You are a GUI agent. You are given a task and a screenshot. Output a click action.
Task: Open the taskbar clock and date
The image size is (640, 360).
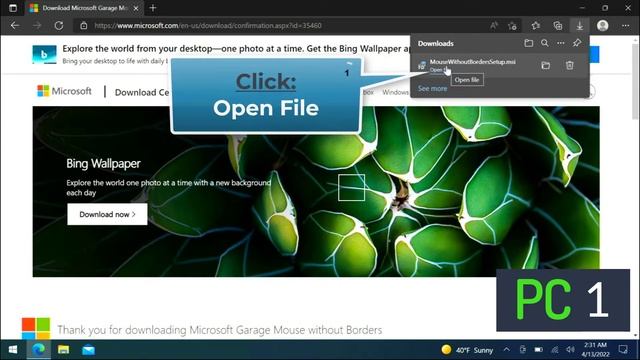click(596, 350)
